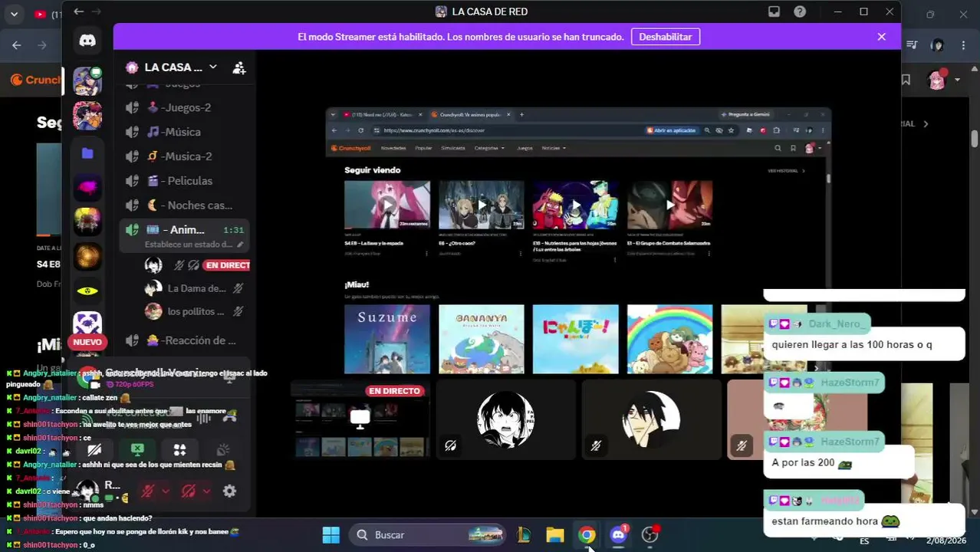Open Discord inbox icon in title bar
This screenshot has height=552, width=980.
[774, 11]
